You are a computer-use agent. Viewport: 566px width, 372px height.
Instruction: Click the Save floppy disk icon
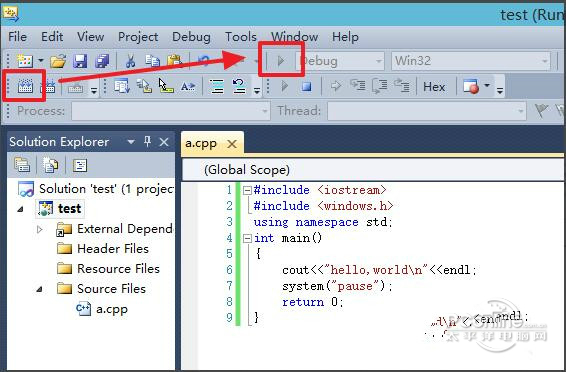80,61
